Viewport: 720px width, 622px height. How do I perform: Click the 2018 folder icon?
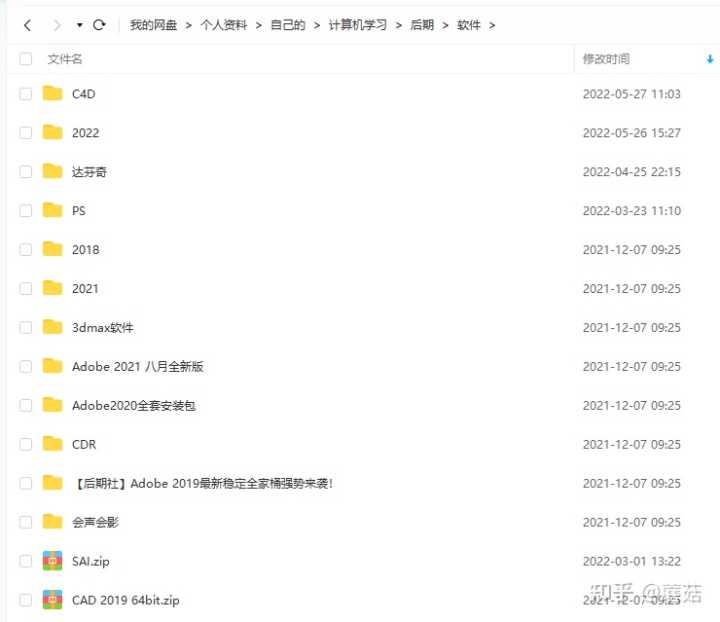52,249
